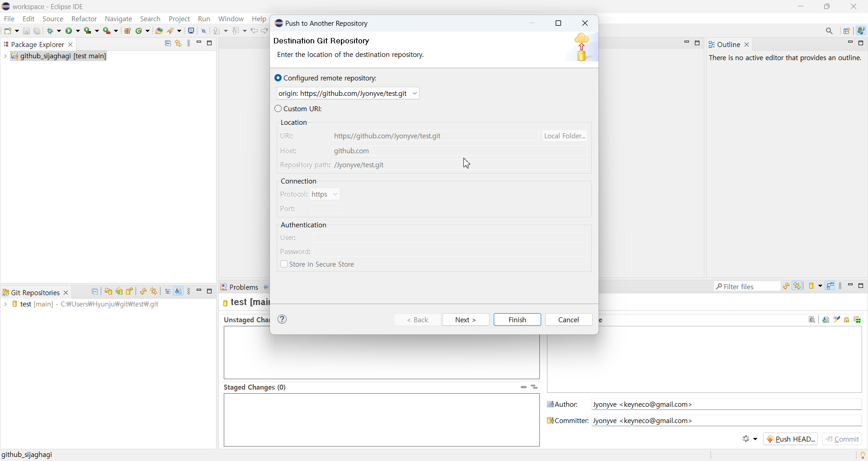Click the Add Signed-off-by pencil icon
The image size is (868, 461).
(837, 320)
